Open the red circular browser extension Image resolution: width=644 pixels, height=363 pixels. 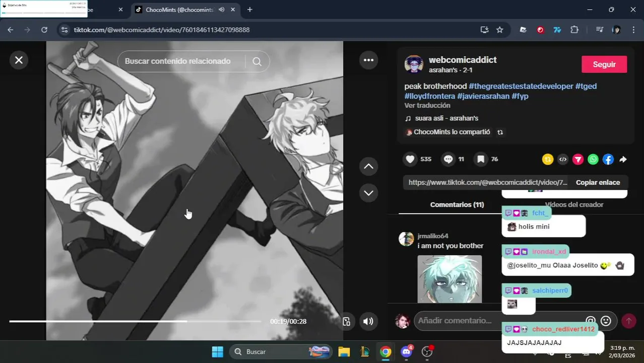[540, 30]
